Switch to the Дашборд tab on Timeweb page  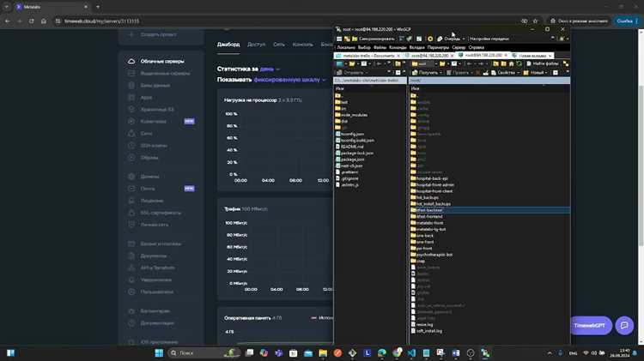click(228, 45)
